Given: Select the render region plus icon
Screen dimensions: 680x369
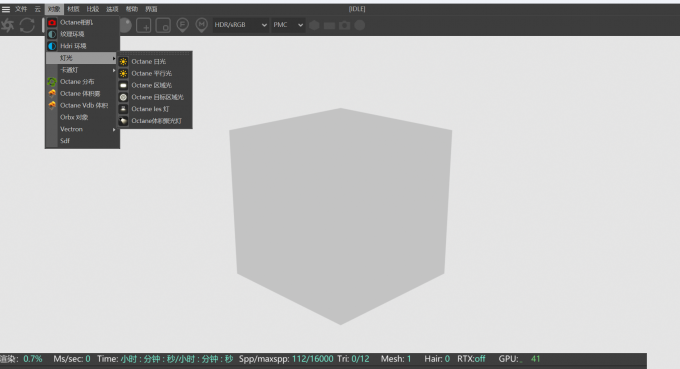Looking at the screenshot, I should click(144, 26).
